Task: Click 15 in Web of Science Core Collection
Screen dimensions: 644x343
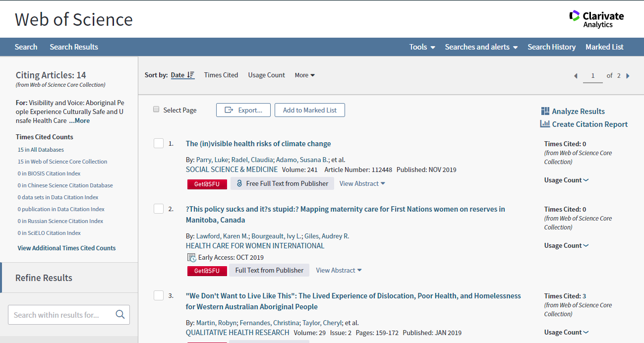Action: tap(62, 161)
